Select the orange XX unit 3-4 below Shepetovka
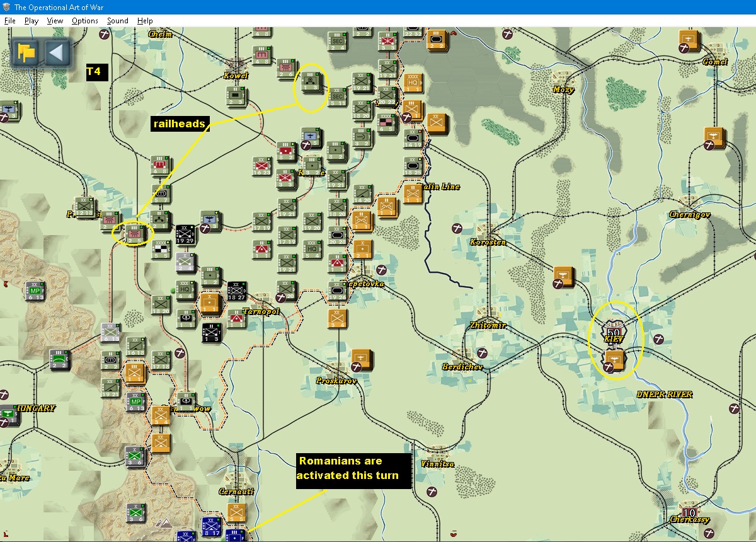Screen dimensions: 756x542 [337, 318]
